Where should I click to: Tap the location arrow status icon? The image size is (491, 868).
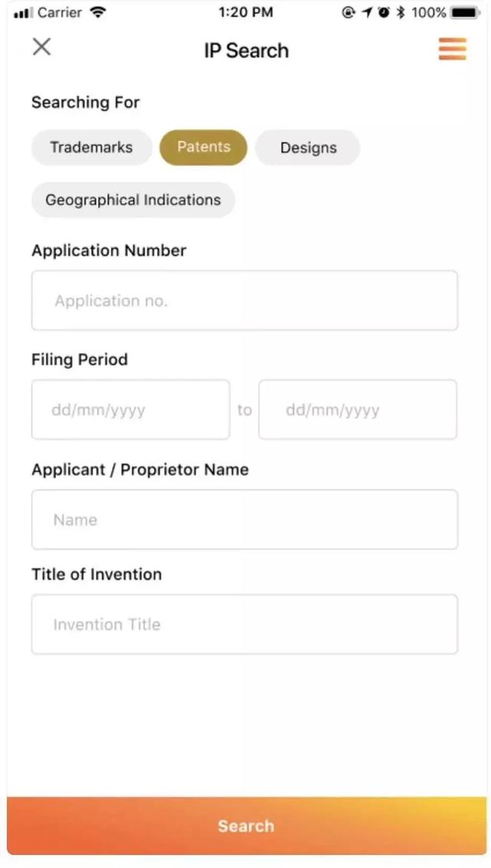[x=367, y=13]
